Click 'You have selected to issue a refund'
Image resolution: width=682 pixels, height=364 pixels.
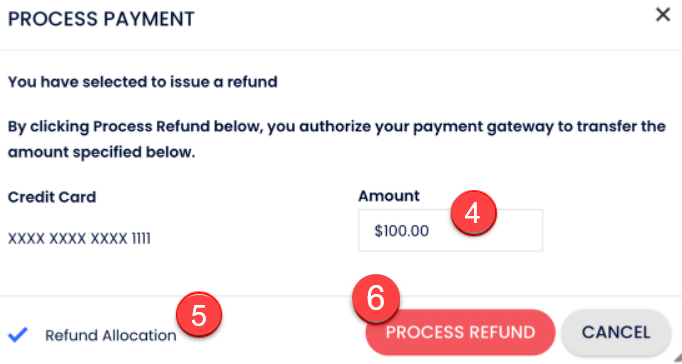coord(143,82)
